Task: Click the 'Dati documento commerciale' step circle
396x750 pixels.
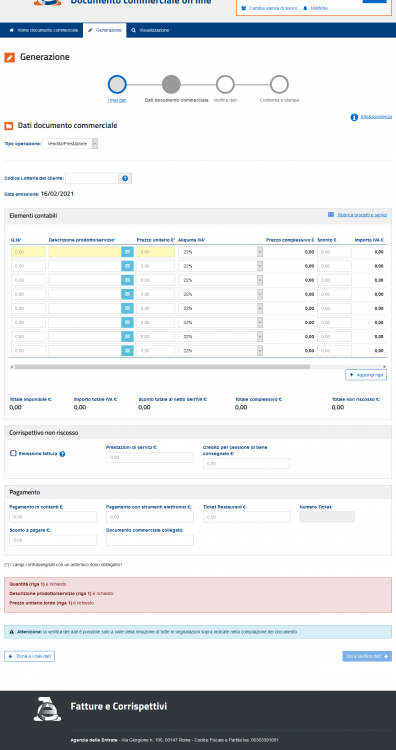Action: (x=171, y=85)
